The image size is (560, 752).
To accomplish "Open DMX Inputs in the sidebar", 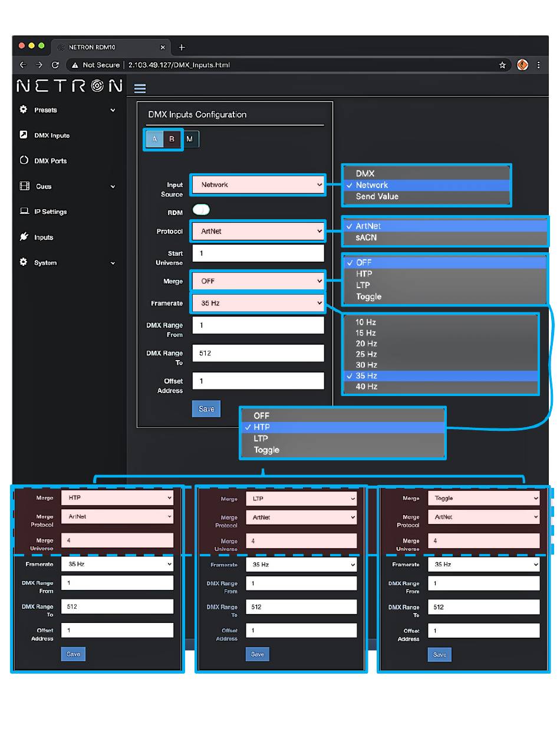I will pos(52,136).
